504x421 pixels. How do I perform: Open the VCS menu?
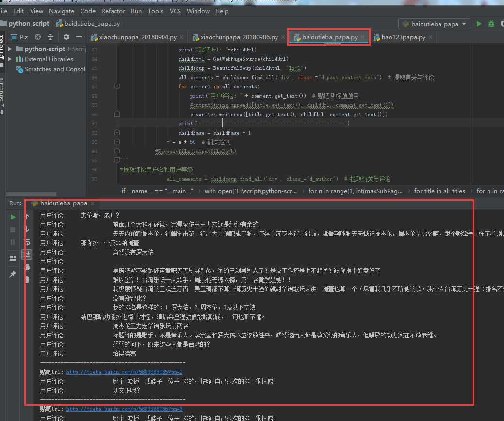coord(175,11)
